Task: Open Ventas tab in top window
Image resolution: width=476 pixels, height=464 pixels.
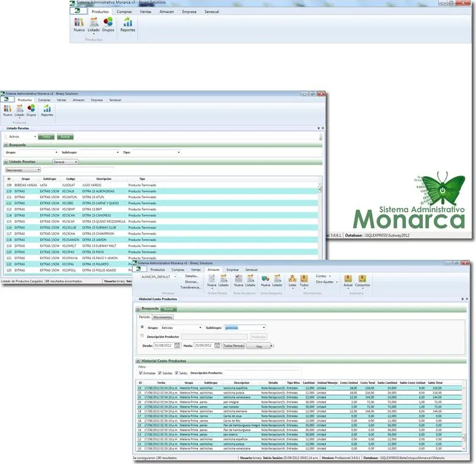Action: click(145, 12)
